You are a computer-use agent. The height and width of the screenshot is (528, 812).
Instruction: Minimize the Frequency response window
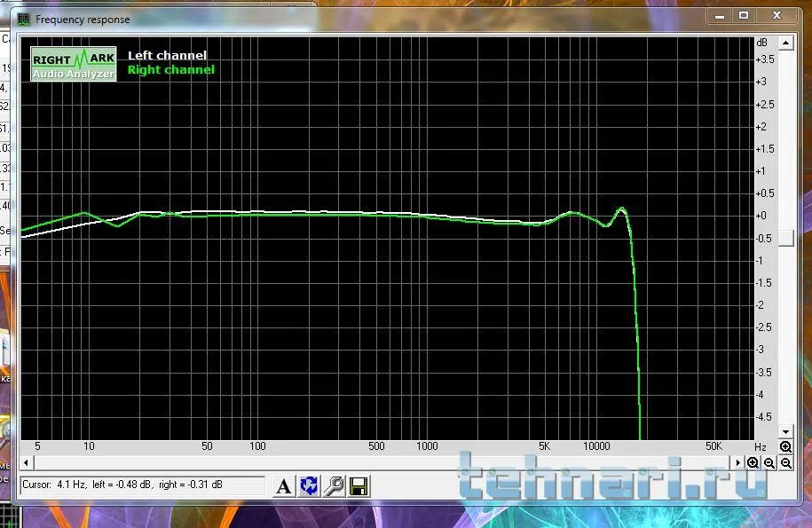click(720, 16)
